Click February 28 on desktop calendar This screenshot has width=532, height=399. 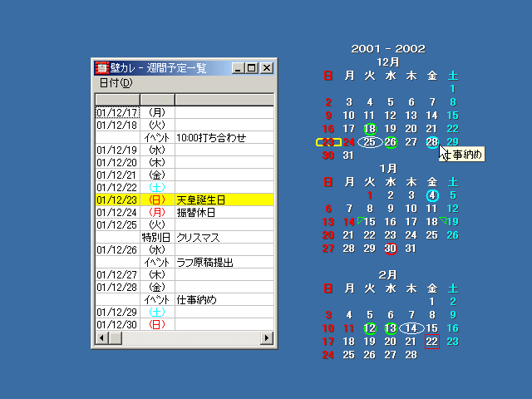coord(411,355)
